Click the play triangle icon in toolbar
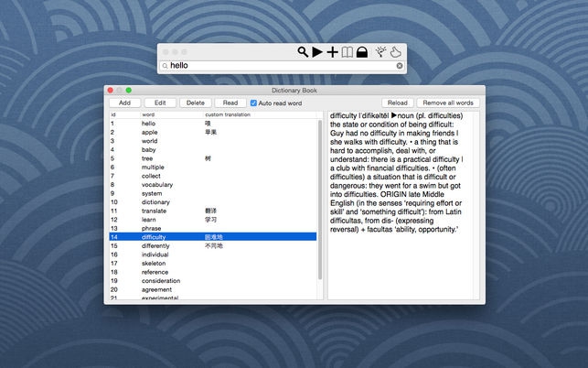588x368 pixels. click(x=317, y=52)
